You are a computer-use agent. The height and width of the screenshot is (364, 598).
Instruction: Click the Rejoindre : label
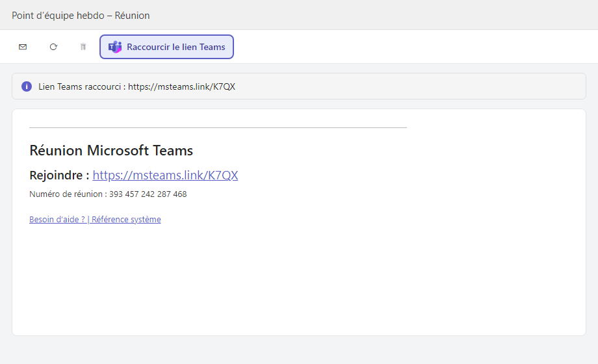59,175
